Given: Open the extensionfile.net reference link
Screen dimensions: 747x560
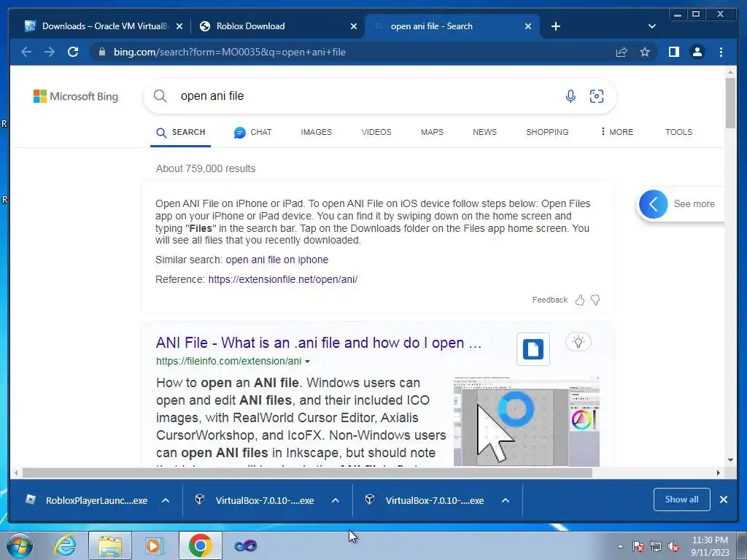Looking at the screenshot, I should pos(283,279).
